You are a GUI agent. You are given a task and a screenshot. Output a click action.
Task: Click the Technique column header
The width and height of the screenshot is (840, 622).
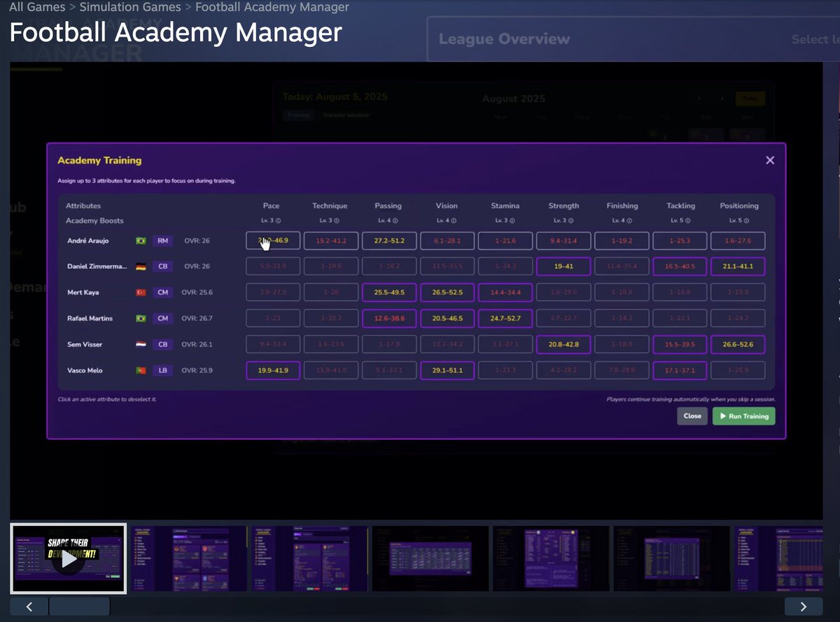tap(330, 206)
